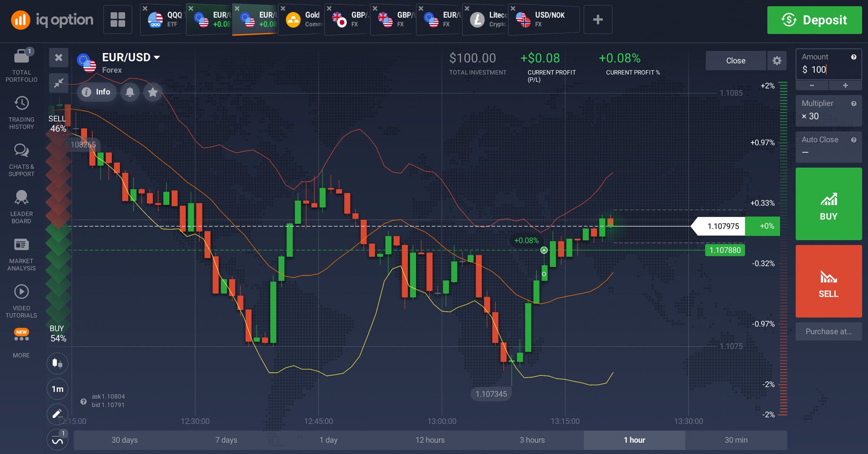Click the Close position button
The image size is (868, 454).
pos(736,61)
